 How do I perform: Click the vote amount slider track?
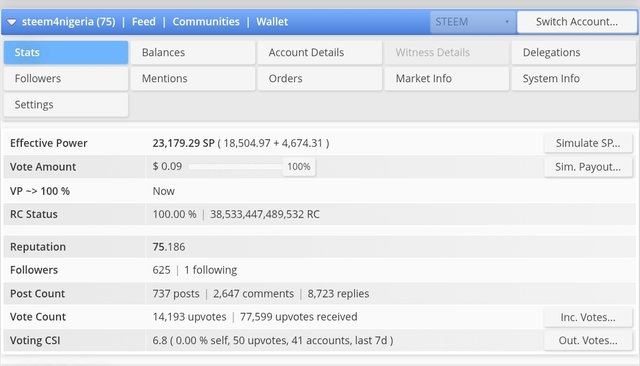[x=235, y=166]
